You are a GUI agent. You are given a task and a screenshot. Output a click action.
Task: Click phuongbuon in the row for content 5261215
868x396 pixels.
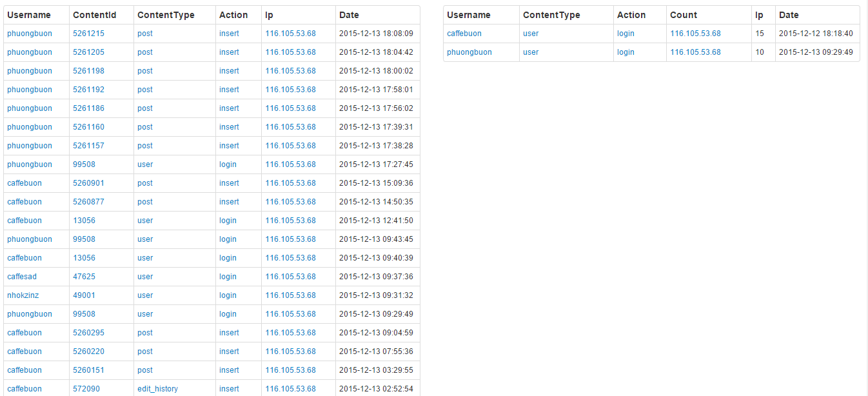point(30,34)
